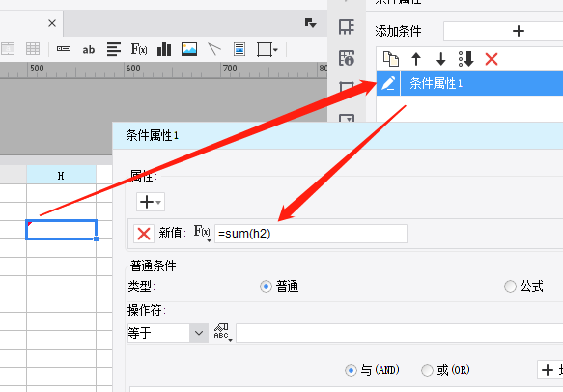This screenshot has height=392, width=563.
Task: Open cell element panel icon in sidebar
Action: (x=347, y=27)
